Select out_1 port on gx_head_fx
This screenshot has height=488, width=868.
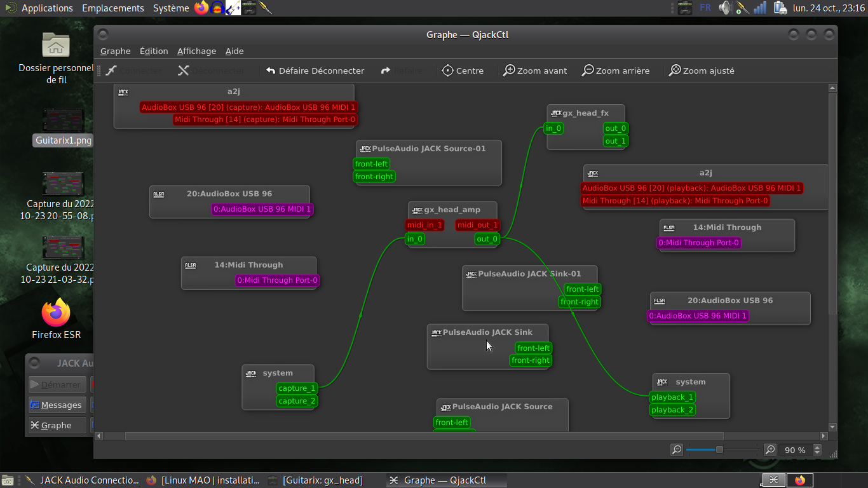616,141
